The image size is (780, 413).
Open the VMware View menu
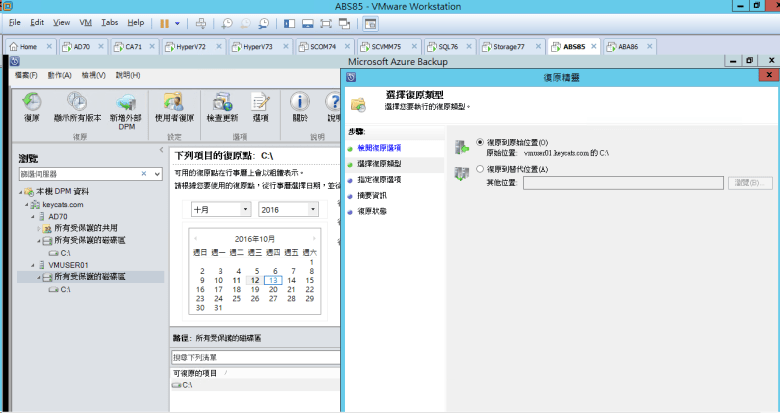point(62,22)
